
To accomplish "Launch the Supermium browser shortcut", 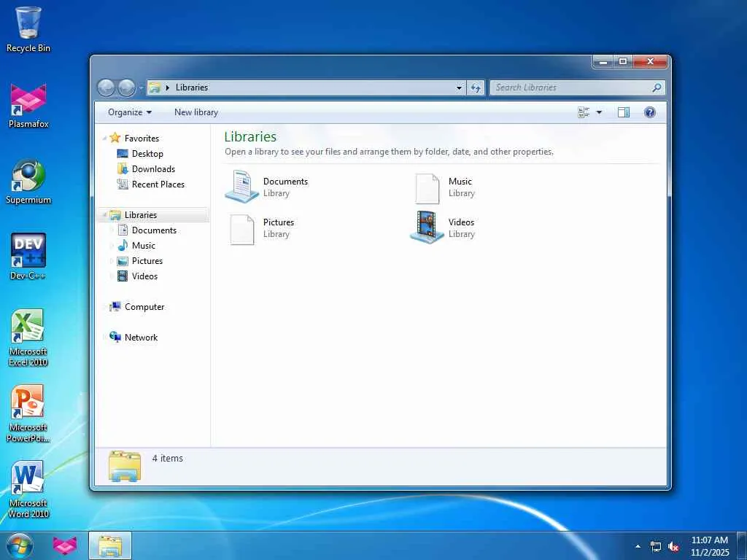I will pos(28,182).
